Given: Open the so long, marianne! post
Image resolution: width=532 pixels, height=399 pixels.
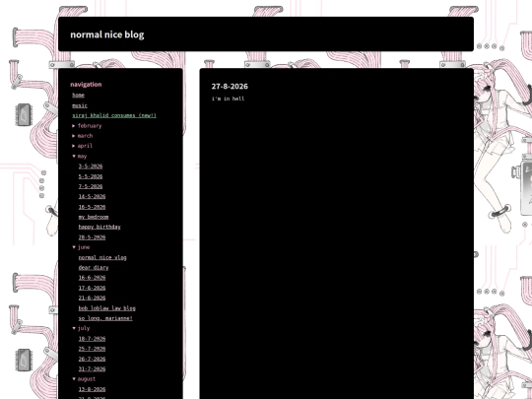Looking at the screenshot, I should tap(105, 318).
